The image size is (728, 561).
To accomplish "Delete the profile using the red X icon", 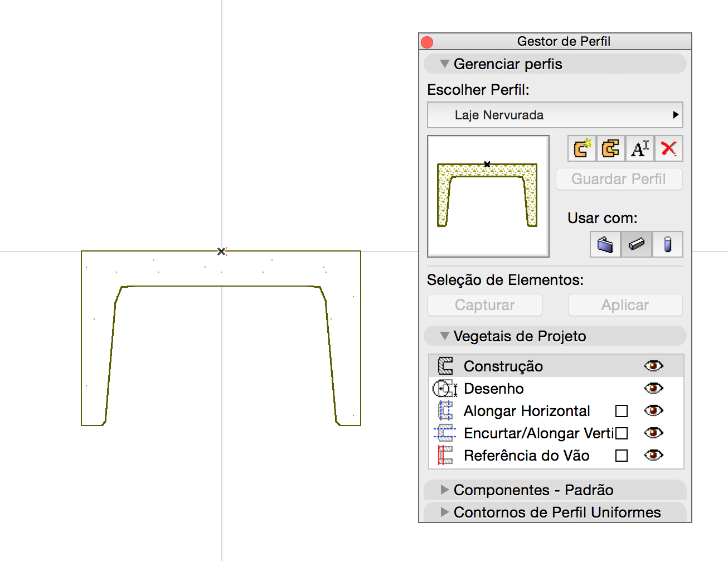I will pos(668,148).
